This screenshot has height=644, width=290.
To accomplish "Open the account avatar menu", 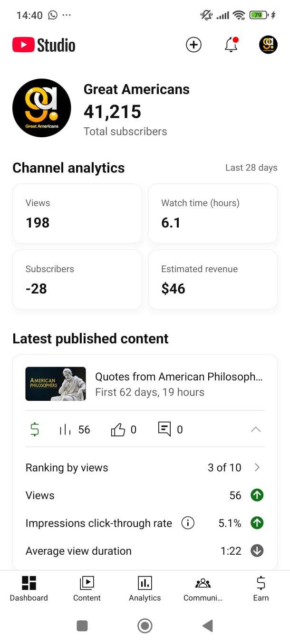I will 268,45.
